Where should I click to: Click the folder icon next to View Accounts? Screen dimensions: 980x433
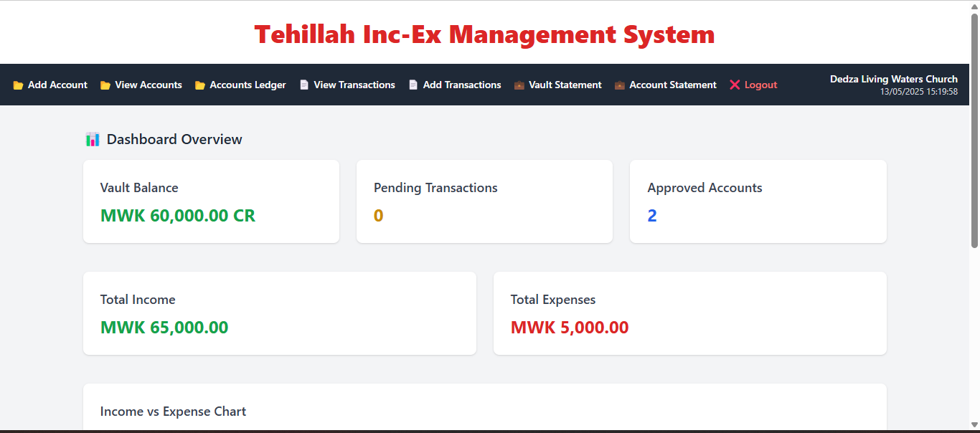click(x=105, y=85)
